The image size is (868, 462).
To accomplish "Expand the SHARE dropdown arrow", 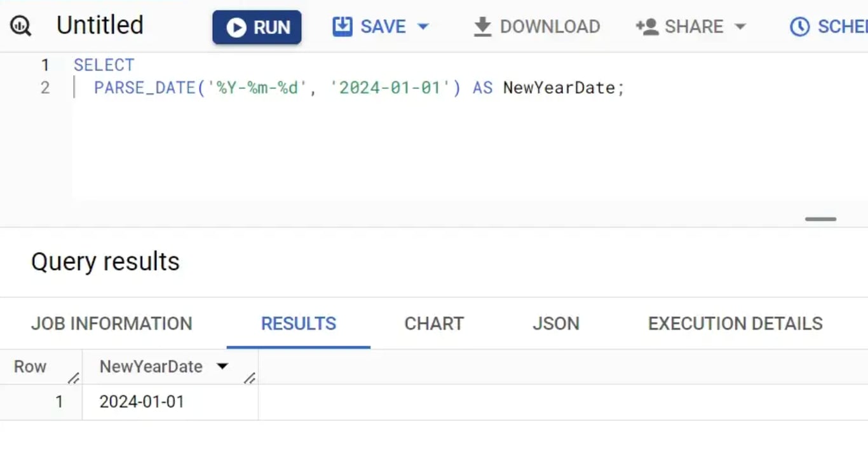I will click(x=740, y=27).
